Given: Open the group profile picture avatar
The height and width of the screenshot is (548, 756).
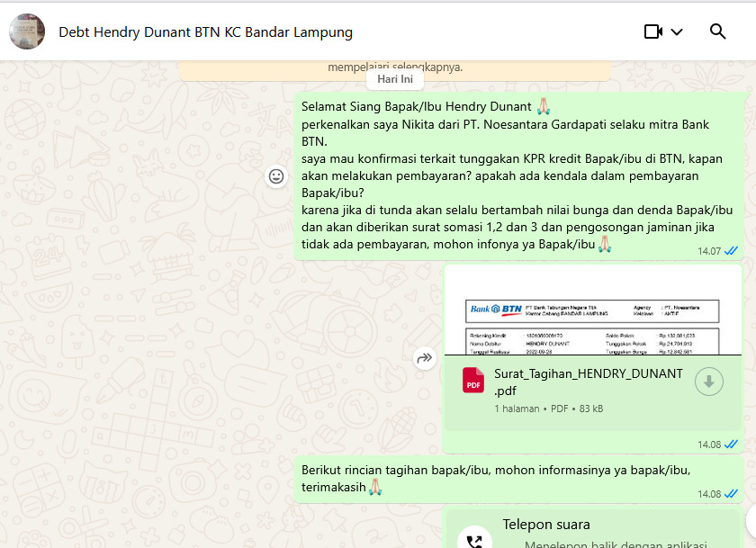Looking at the screenshot, I should [x=27, y=31].
